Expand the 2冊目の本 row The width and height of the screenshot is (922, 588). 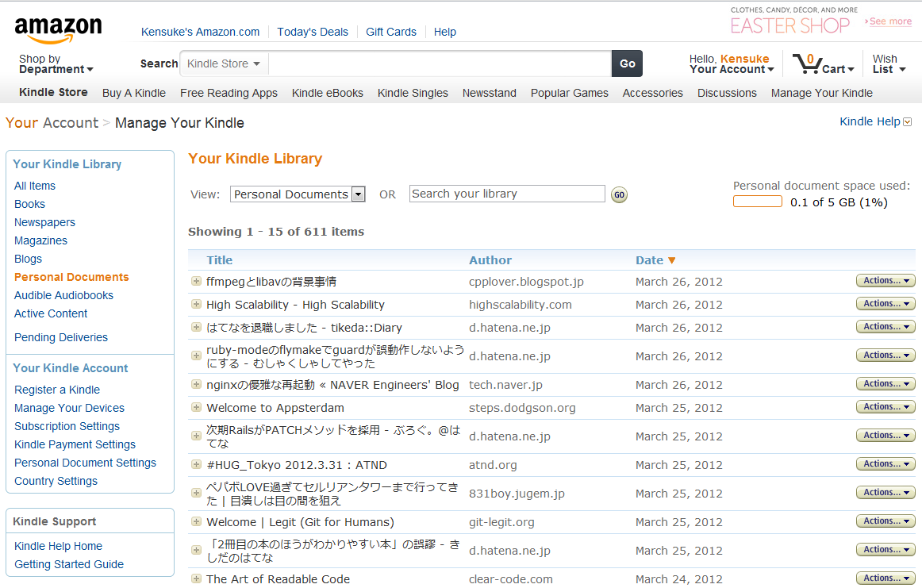(197, 551)
